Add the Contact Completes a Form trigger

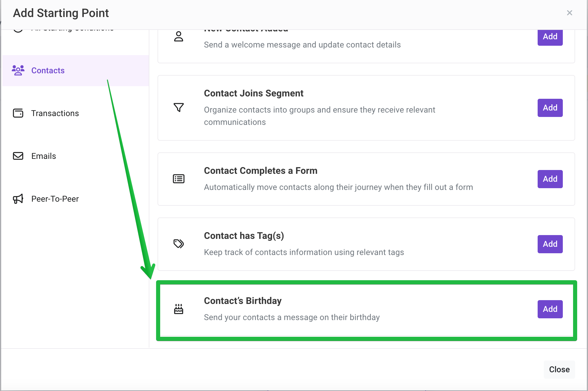coord(550,179)
